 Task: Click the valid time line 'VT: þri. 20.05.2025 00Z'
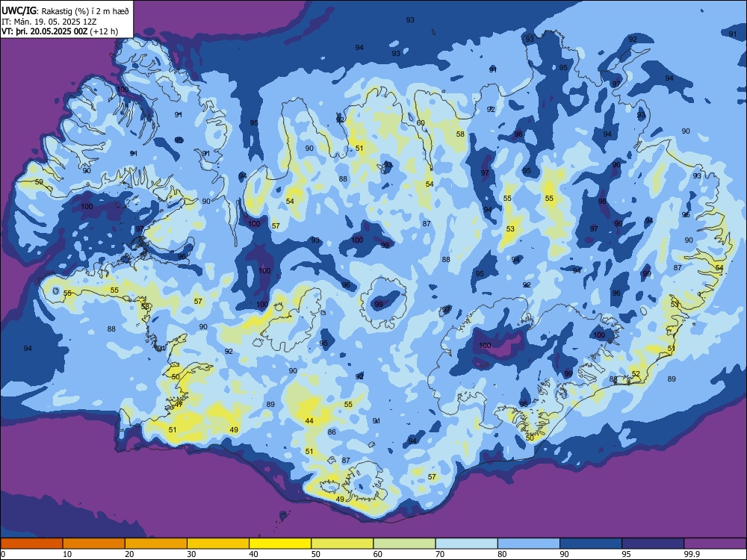click(45, 31)
